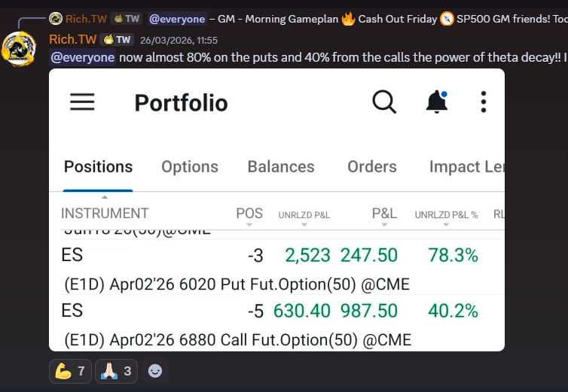Screen dimensions: 568x392
Task: Click the @everyone mention in message body
Action: [83, 57]
